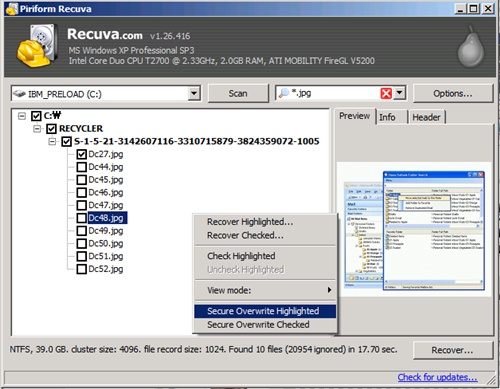
Task: Click the NTFS status text
Action: pos(203,350)
